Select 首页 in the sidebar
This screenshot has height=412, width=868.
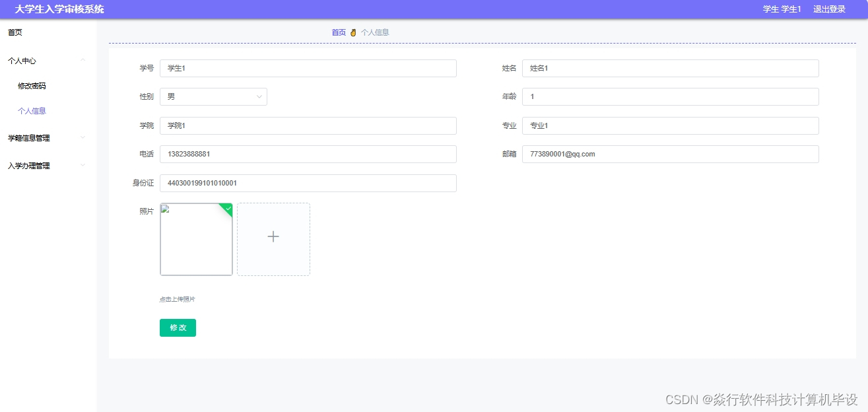click(13, 31)
